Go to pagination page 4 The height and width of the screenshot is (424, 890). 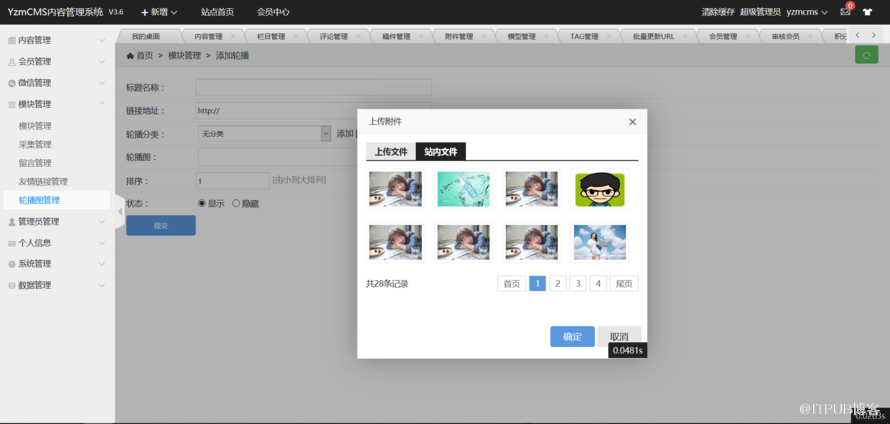[598, 284]
